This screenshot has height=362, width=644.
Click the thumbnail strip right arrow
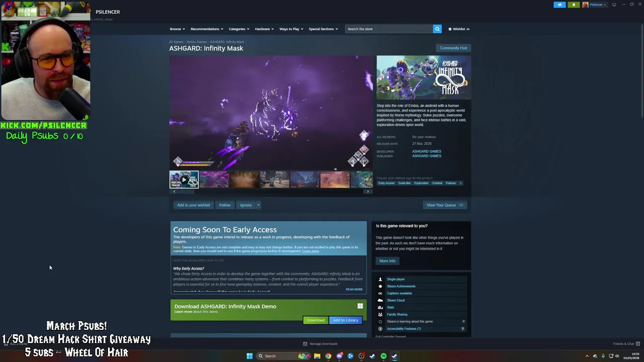[x=368, y=192]
